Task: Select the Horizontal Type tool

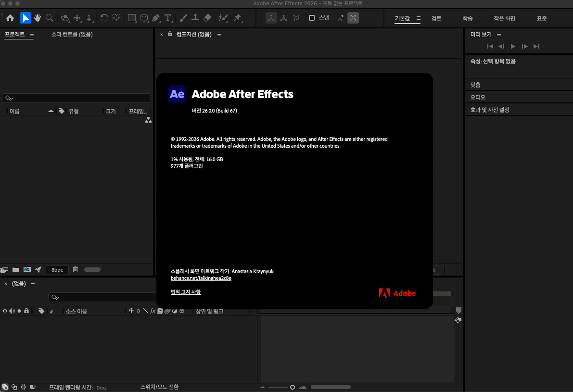Action: coord(168,18)
